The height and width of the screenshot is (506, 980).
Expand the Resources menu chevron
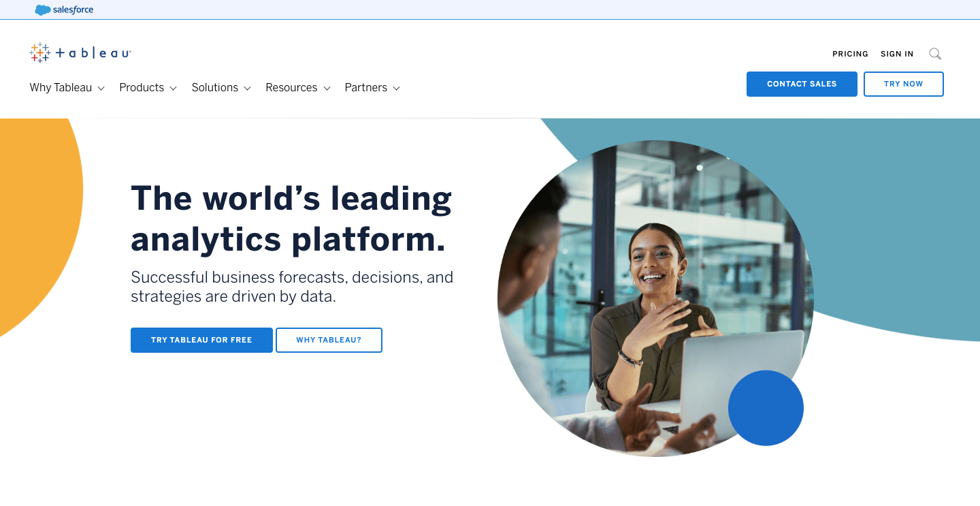[x=327, y=88]
